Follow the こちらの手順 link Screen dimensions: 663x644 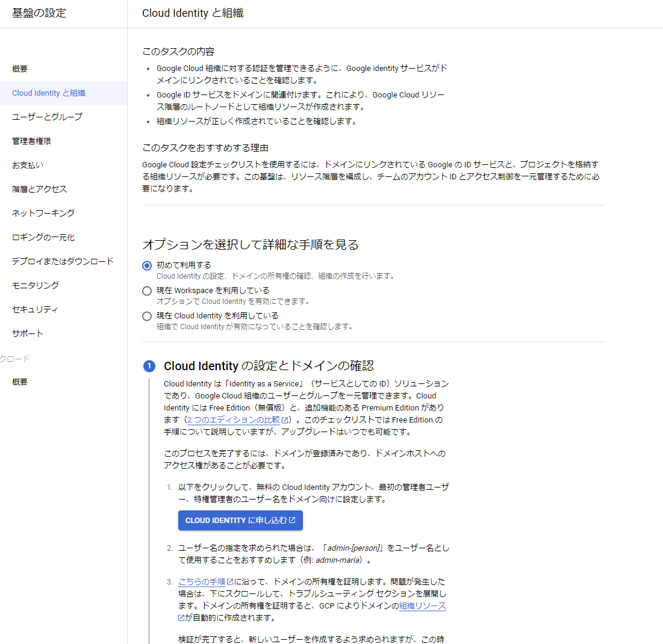point(202,582)
